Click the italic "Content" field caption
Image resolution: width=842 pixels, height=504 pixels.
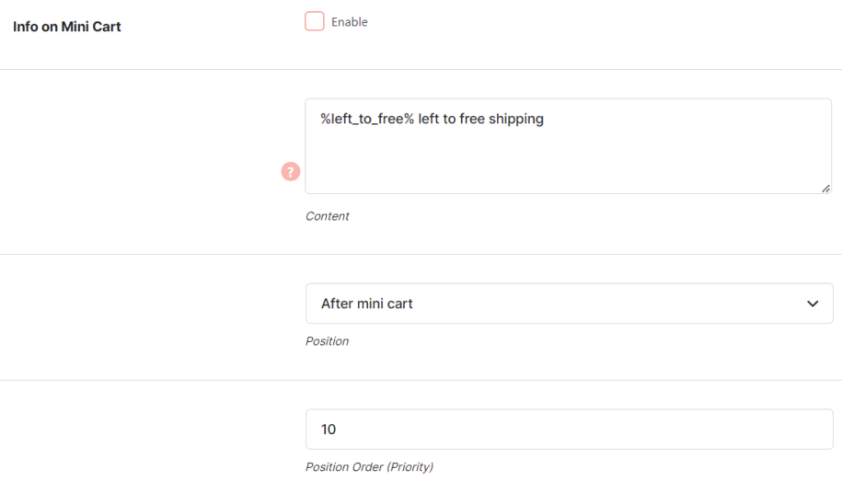(x=327, y=216)
